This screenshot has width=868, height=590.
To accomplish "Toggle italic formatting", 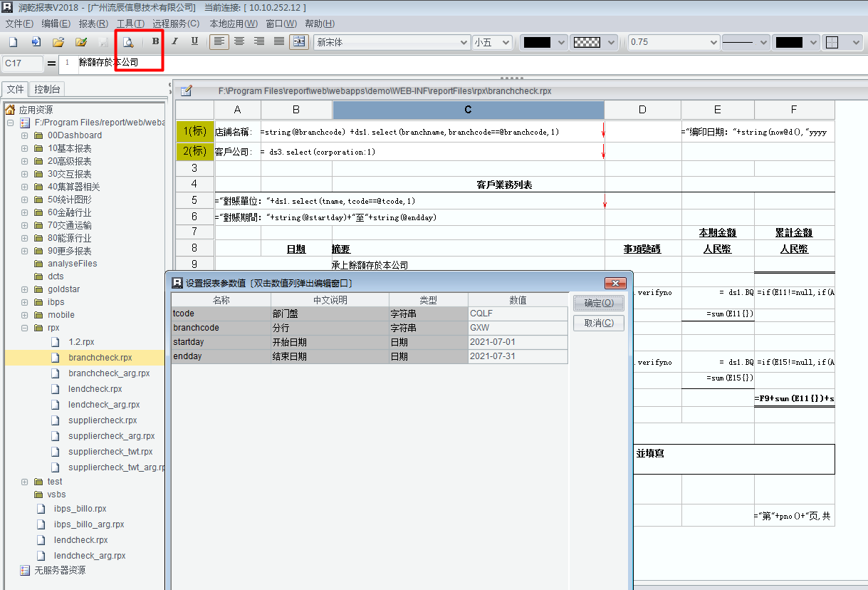I will pyautogui.click(x=174, y=41).
